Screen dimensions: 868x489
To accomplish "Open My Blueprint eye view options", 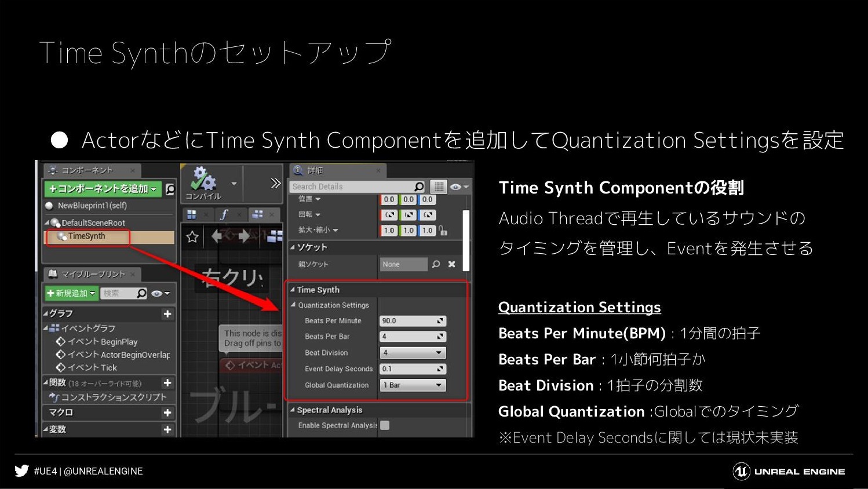I will click(161, 293).
